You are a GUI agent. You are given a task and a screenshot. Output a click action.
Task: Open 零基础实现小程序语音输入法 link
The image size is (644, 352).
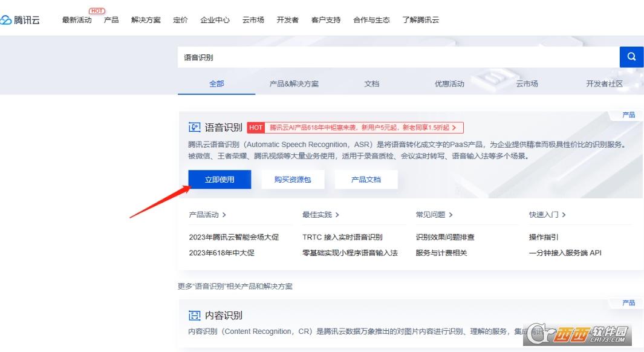(x=350, y=253)
